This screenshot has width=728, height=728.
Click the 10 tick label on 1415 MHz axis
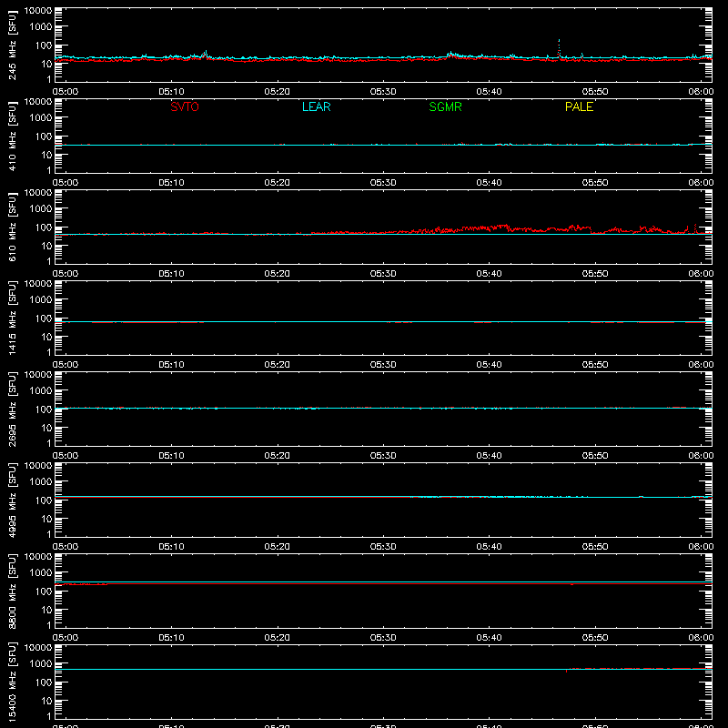(x=46, y=337)
